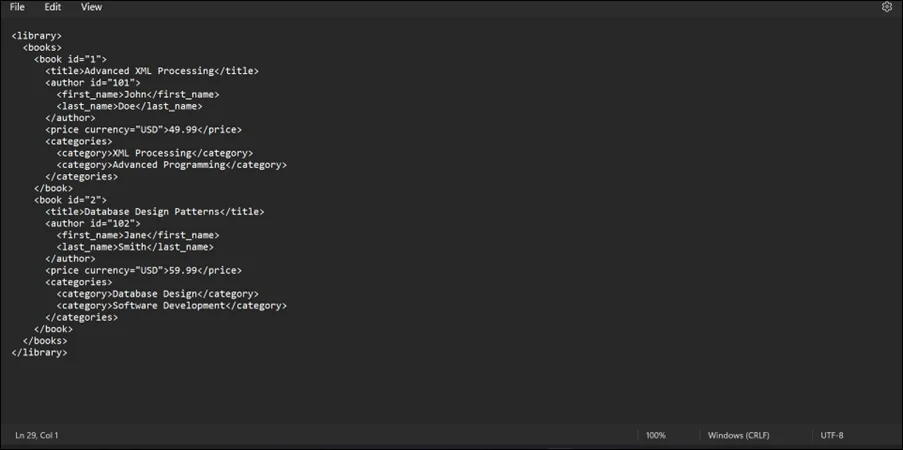Click the UTF-8 encoding indicator
This screenshot has height=450, width=903.
coord(832,436)
